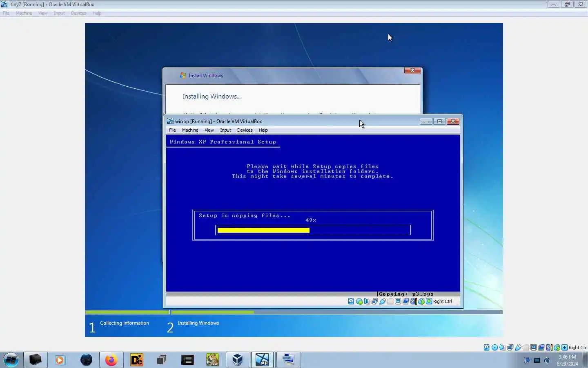Click the taskbar clock showing 3:46 PM
Screen dimensions: 588x368
click(x=567, y=360)
